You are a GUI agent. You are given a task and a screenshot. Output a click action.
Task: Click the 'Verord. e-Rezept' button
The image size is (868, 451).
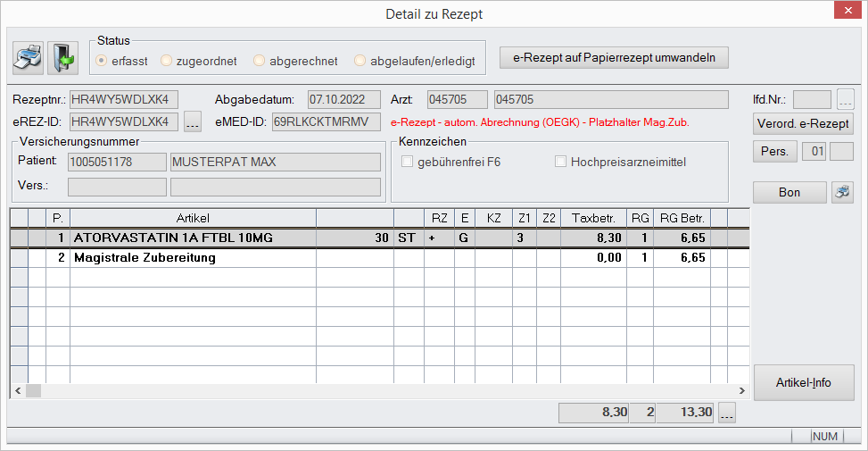click(803, 123)
